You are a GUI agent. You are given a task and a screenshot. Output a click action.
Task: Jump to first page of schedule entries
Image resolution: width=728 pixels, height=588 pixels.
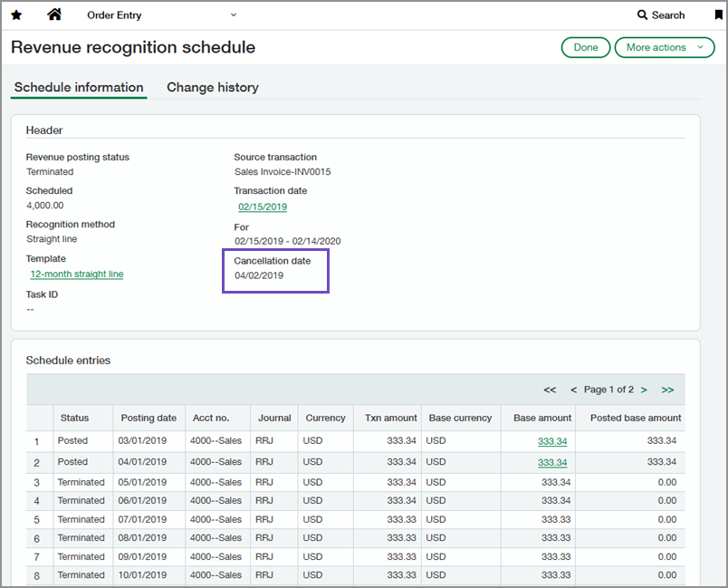(x=549, y=390)
